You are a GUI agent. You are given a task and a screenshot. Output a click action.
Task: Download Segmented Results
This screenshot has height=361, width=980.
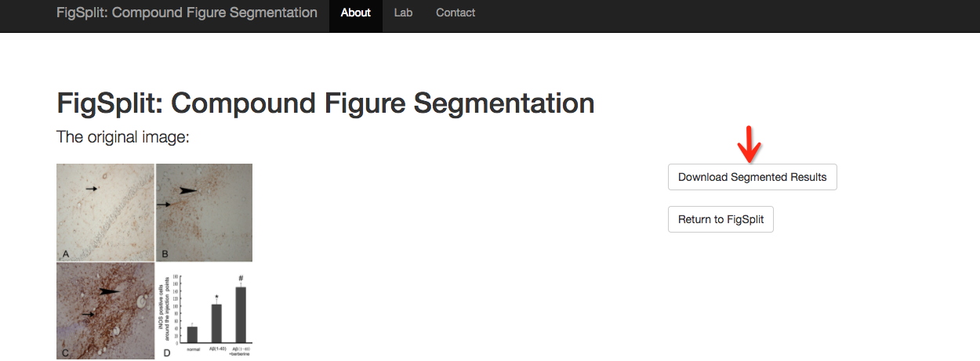tap(753, 177)
